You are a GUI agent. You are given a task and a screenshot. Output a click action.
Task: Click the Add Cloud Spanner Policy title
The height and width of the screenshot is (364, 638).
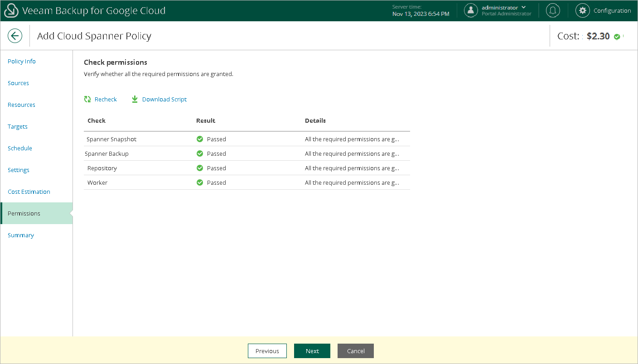pos(94,36)
